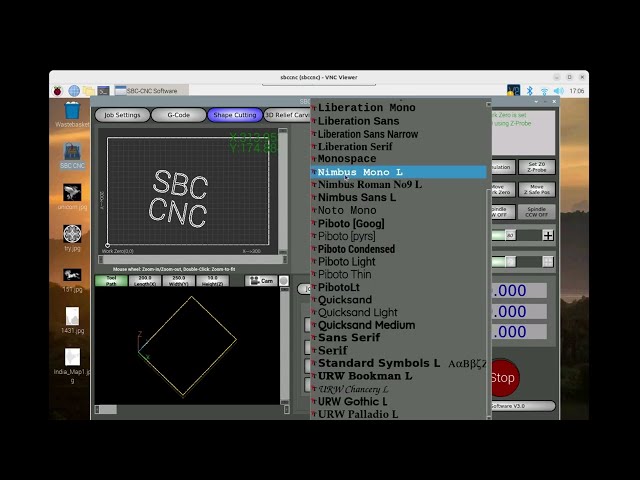The height and width of the screenshot is (480, 640).
Task: Choose Liberation Mono from font list
Action: click(398, 108)
